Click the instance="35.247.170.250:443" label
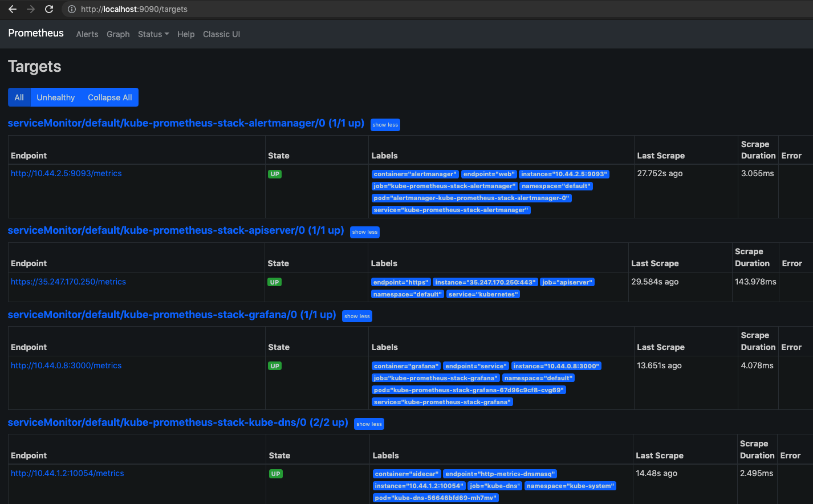Viewport: 813px width, 504px height. point(485,282)
